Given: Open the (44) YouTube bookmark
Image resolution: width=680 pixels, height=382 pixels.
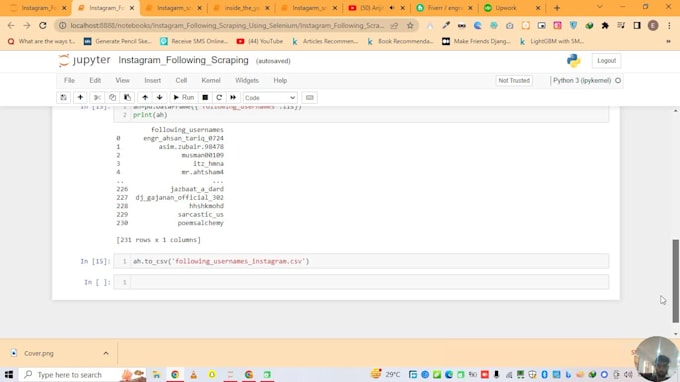Looking at the screenshot, I should 260,41.
